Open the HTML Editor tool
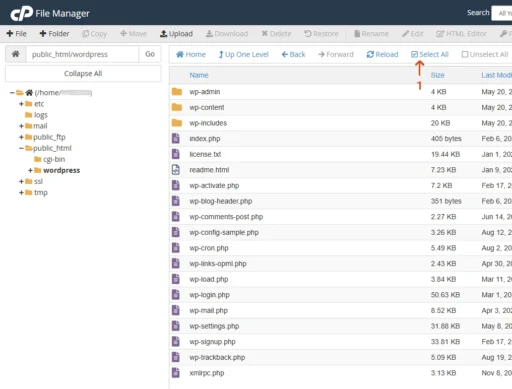 coord(461,34)
